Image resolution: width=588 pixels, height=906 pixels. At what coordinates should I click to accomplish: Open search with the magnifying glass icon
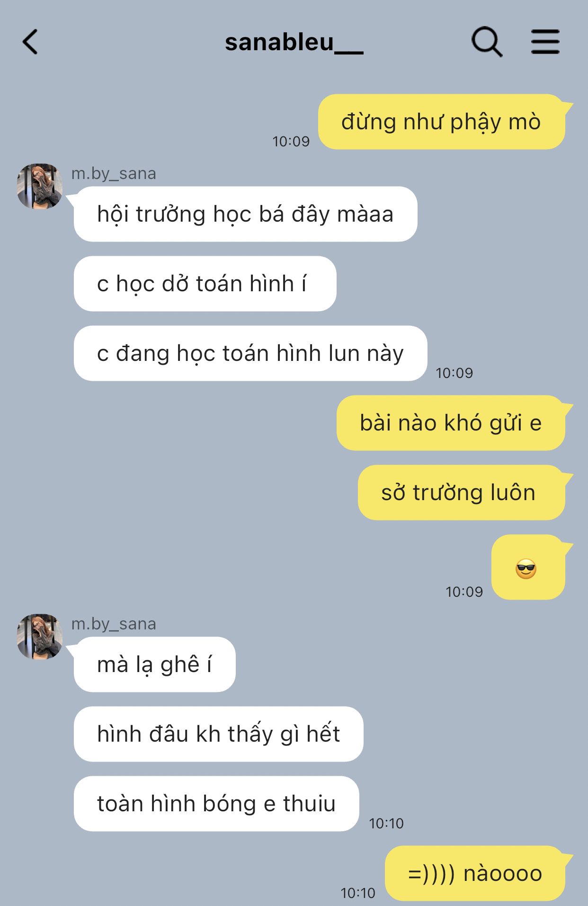tap(487, 42)
